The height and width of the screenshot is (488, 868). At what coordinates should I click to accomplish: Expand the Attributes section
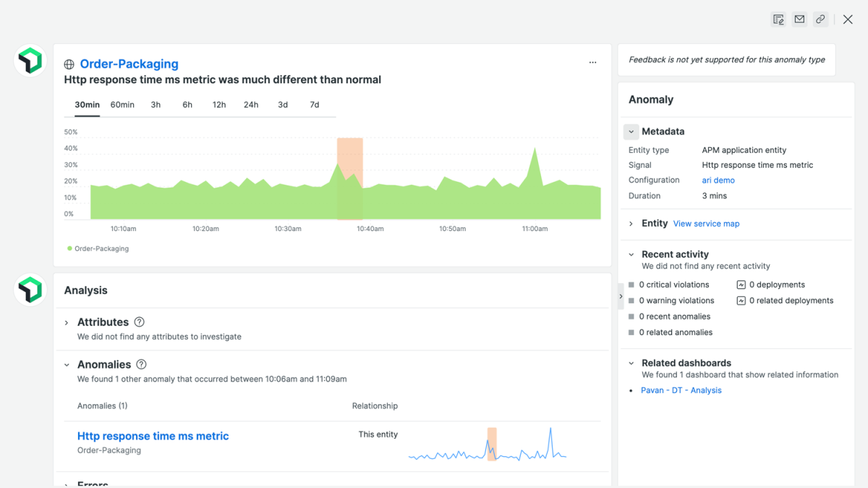(x=67, y=323)
